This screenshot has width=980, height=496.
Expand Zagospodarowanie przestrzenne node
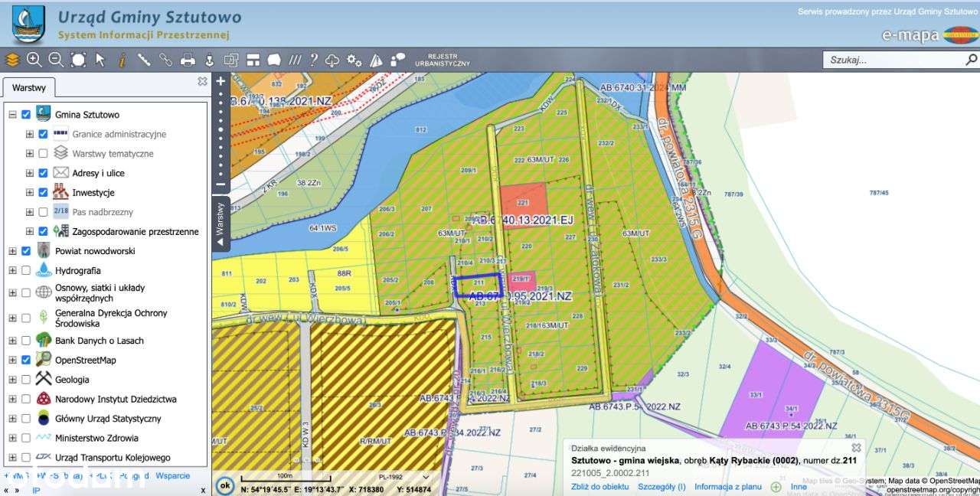29,231
